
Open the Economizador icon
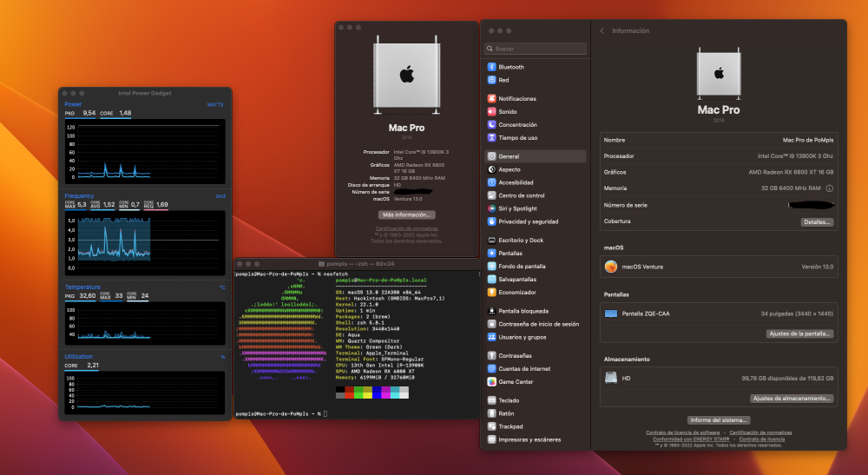(x=491, y=293)
